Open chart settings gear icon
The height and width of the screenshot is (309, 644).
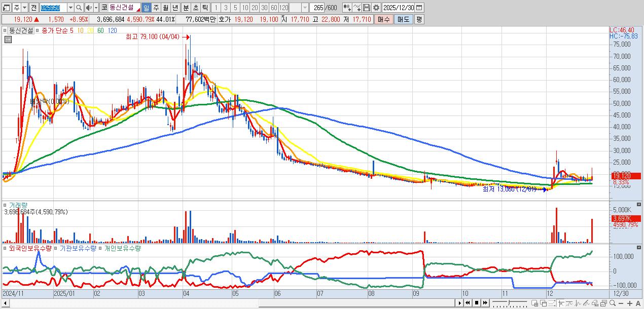tap(376, 8)
